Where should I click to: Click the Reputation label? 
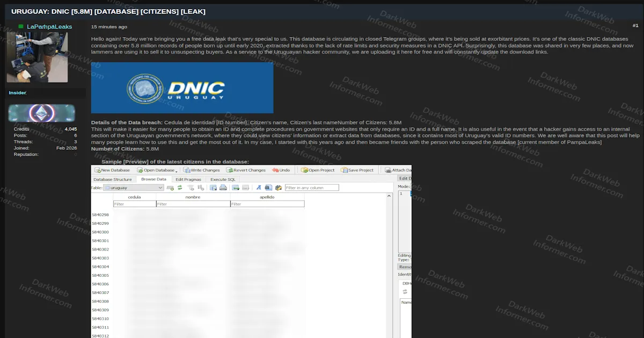click(x=26, y=155)
